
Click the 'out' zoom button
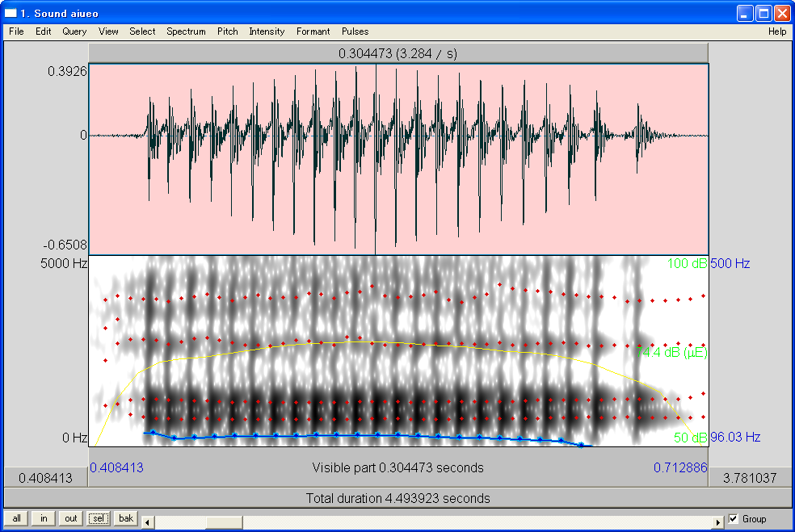[71, 518]
